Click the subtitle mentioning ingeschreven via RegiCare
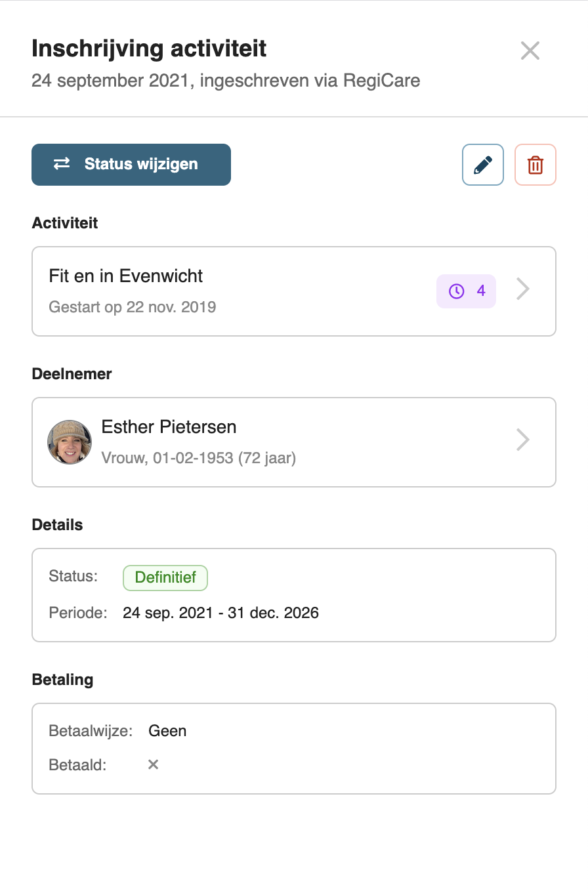588x891 pixels. tap(226, 81)
